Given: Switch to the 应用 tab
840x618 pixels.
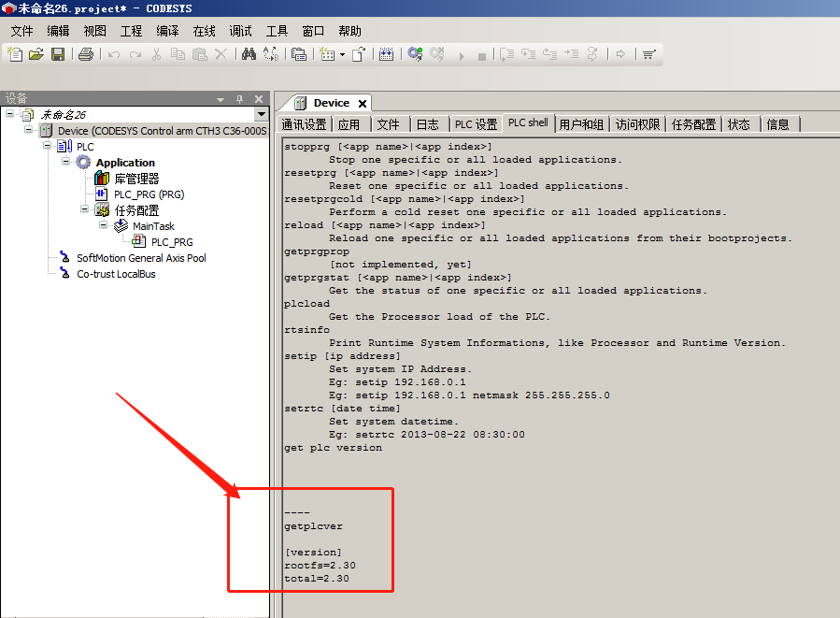Looking at the screenshot, I should [349, 124].
